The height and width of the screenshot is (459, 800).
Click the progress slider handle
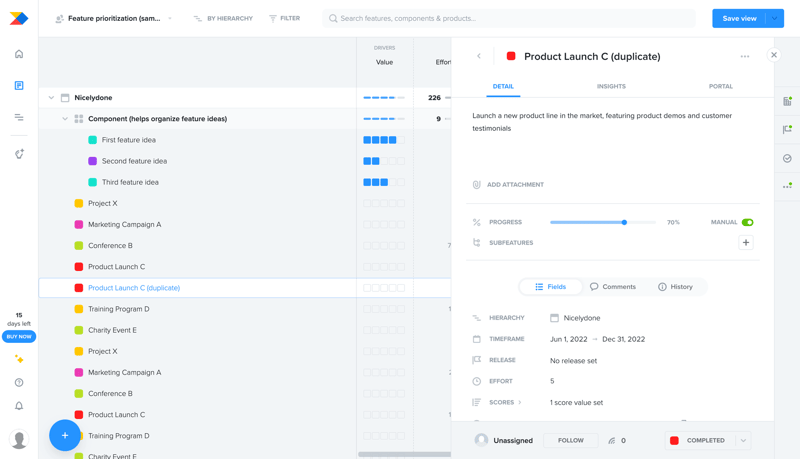(624, 222)
